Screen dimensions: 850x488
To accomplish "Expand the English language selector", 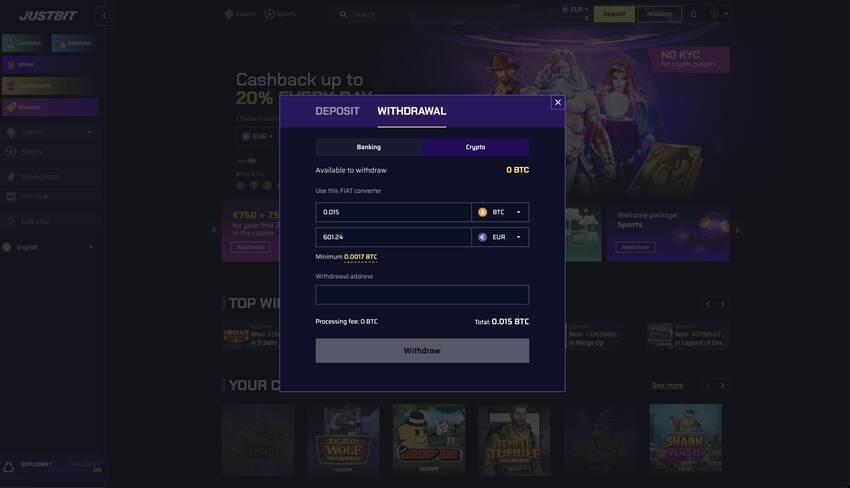I will coord(49,247).
